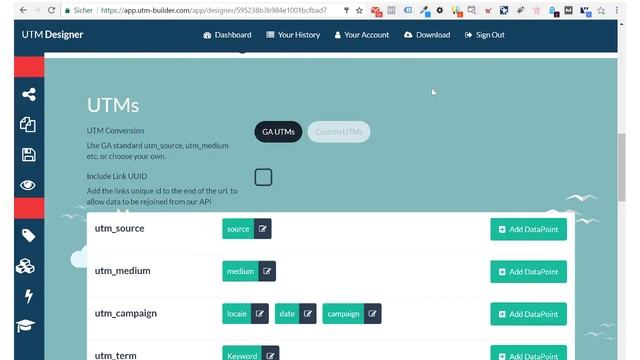Click the eye preview sidebar icon

[x=28, y=185]
